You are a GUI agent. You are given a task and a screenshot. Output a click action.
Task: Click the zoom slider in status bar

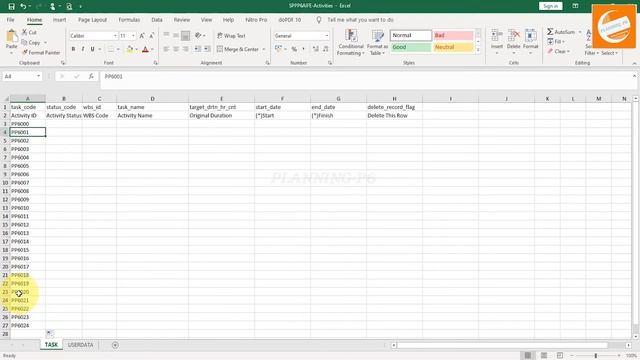(596, 356)
